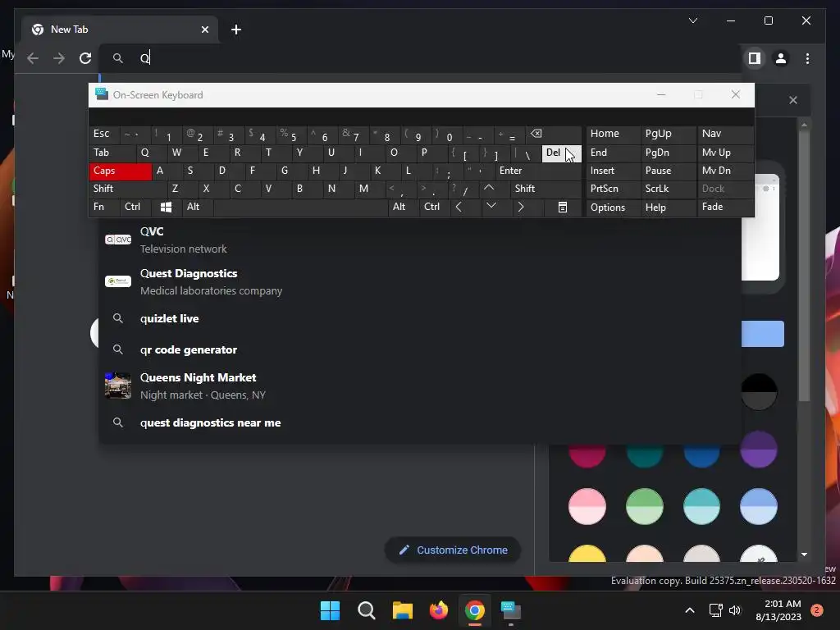Select the QVC Television network suggestion
Screen dimensions: 840x630
(x=420, y=240)
